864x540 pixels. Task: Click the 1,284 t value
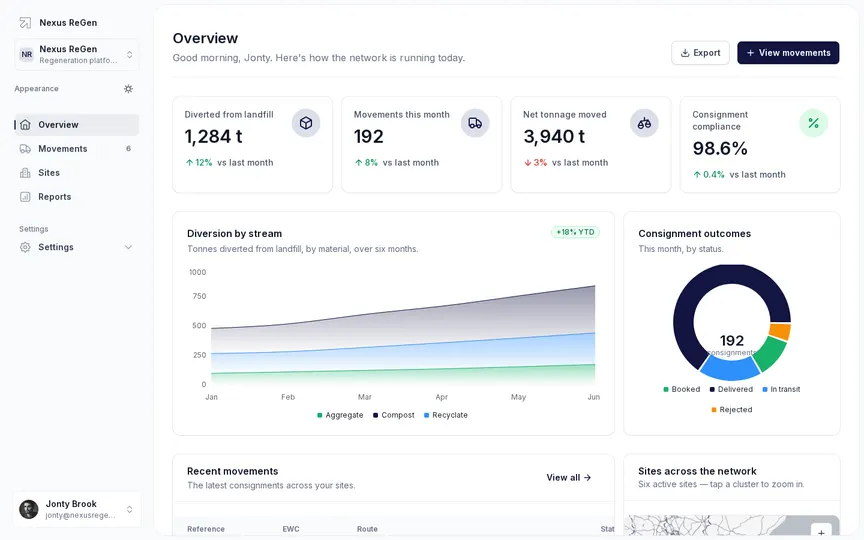214,136
